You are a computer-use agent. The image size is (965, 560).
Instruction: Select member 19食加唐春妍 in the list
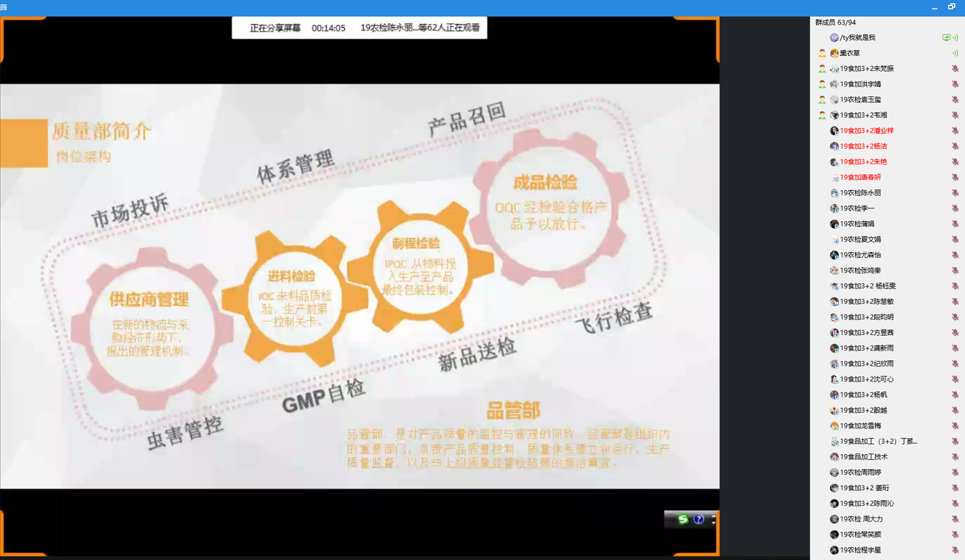coord(860,177)
